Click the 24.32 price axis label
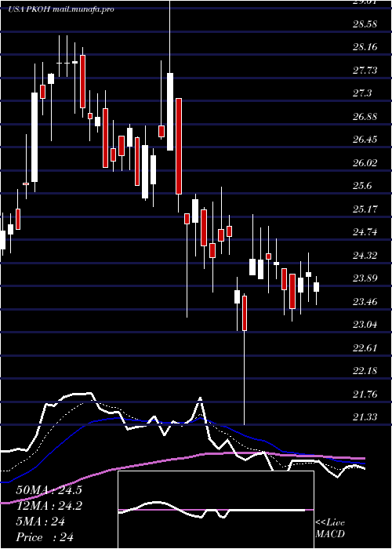Screen dimensions: 392x549 [x=365, y=255]
